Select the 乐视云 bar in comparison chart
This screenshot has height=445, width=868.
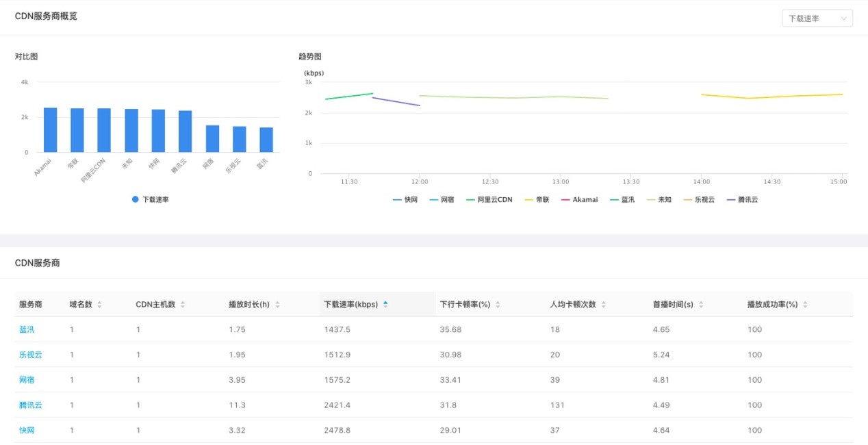click(239, 139)
